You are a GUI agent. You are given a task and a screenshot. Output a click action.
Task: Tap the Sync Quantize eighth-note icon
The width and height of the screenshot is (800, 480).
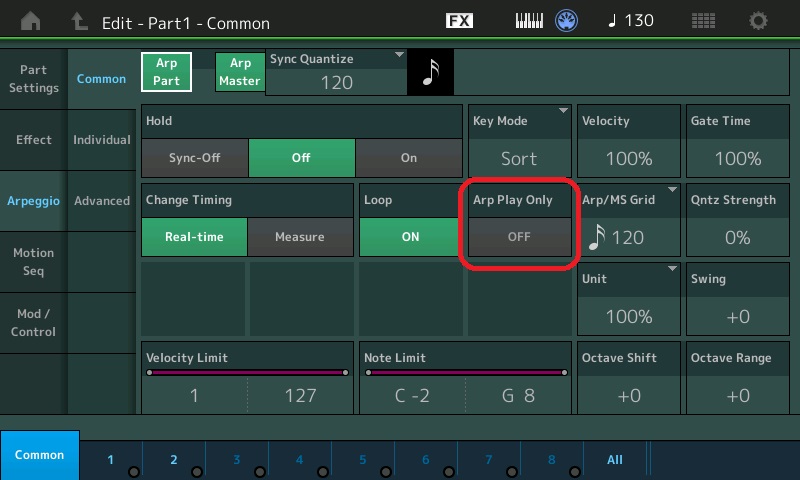(x=431, y=73)
